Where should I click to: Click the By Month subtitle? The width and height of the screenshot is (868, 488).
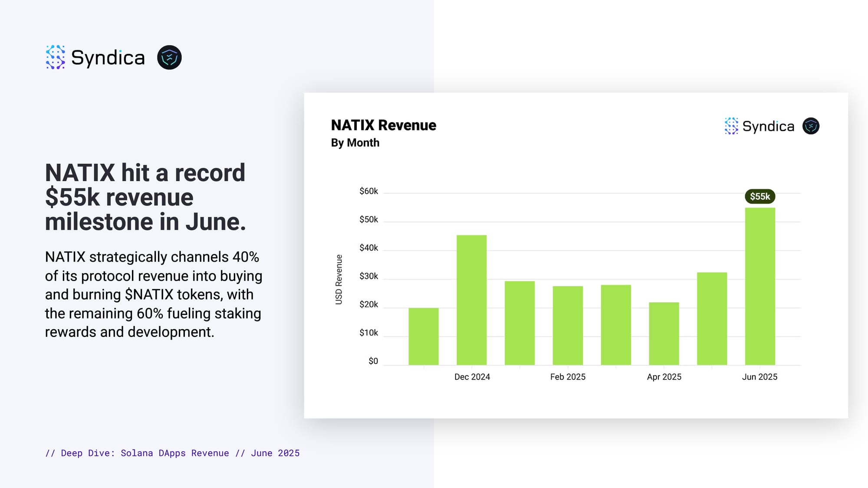pyautogui.click(x=355, y=143)
